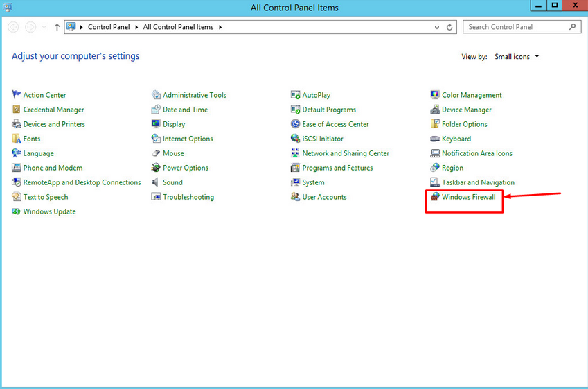
Task: Open the Programs and Features link
Action: pos(337,168)
